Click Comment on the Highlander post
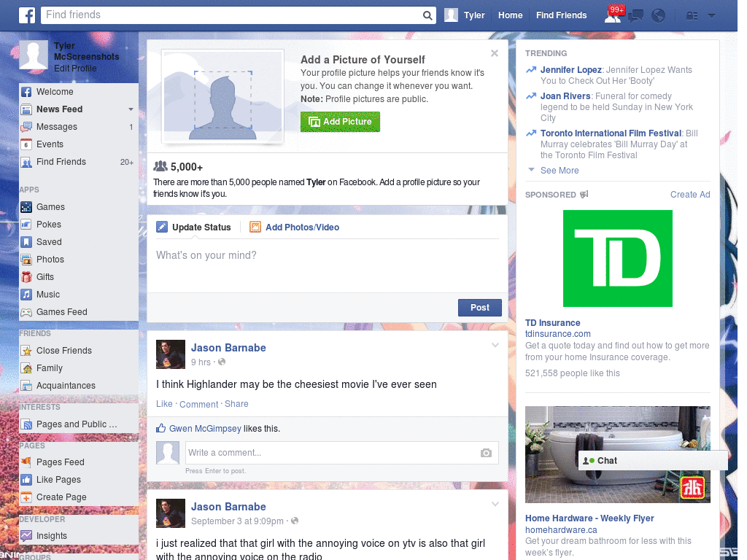Image resolution: width=747 pixels, height=560 pixels. coord(198,404)
